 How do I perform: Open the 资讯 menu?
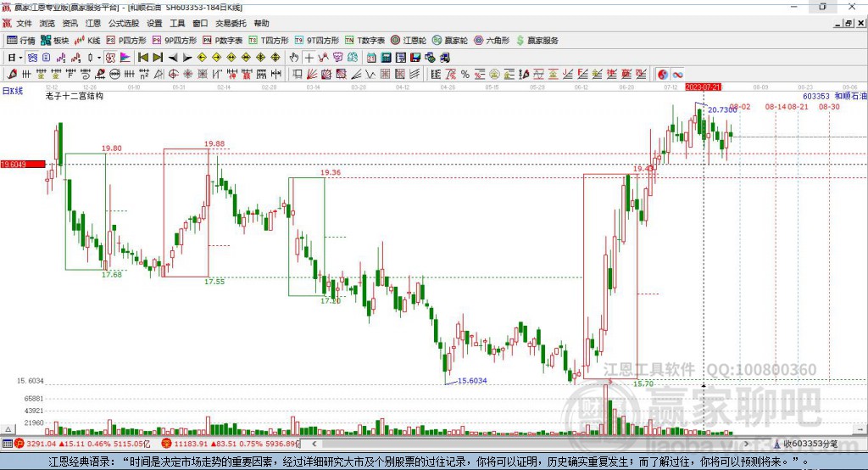click(x=70, y=23)
